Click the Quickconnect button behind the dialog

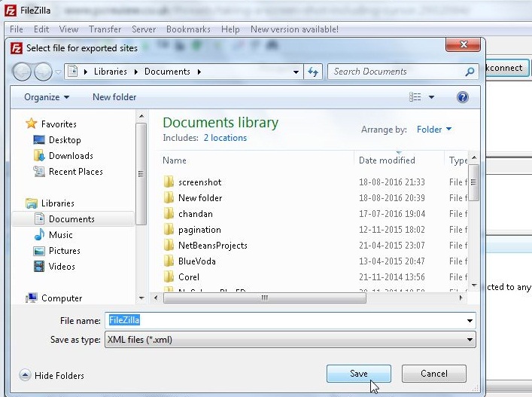[x=507, y=68]
